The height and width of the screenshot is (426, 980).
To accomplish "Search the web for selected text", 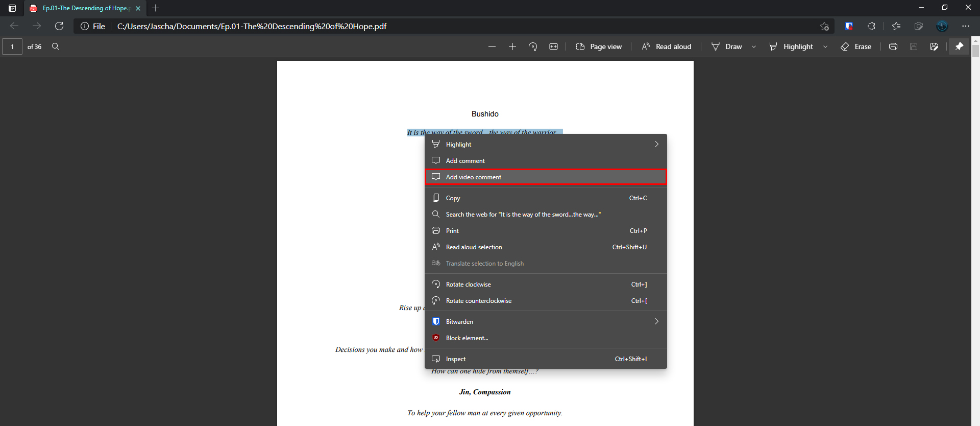I will point(546,215).
